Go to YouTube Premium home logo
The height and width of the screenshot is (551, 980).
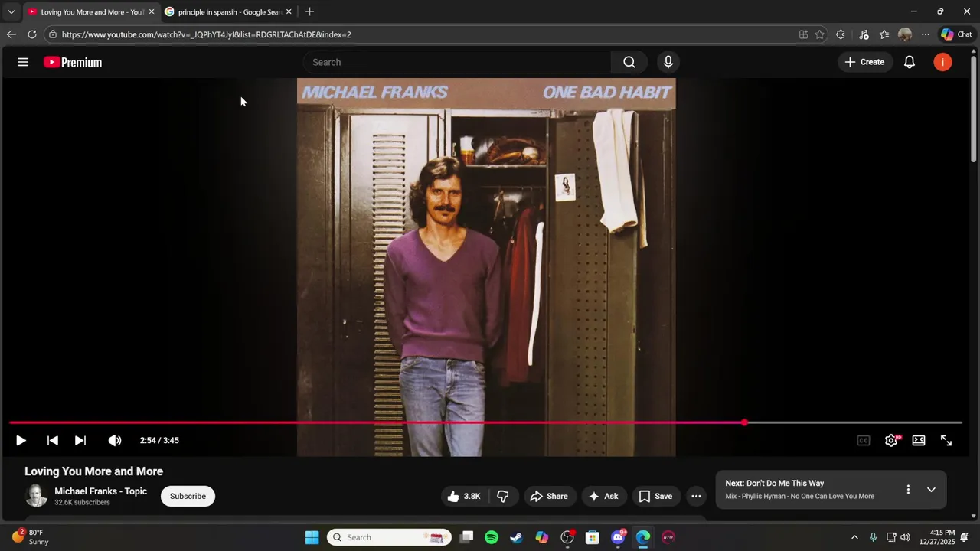tap(73, 62)
